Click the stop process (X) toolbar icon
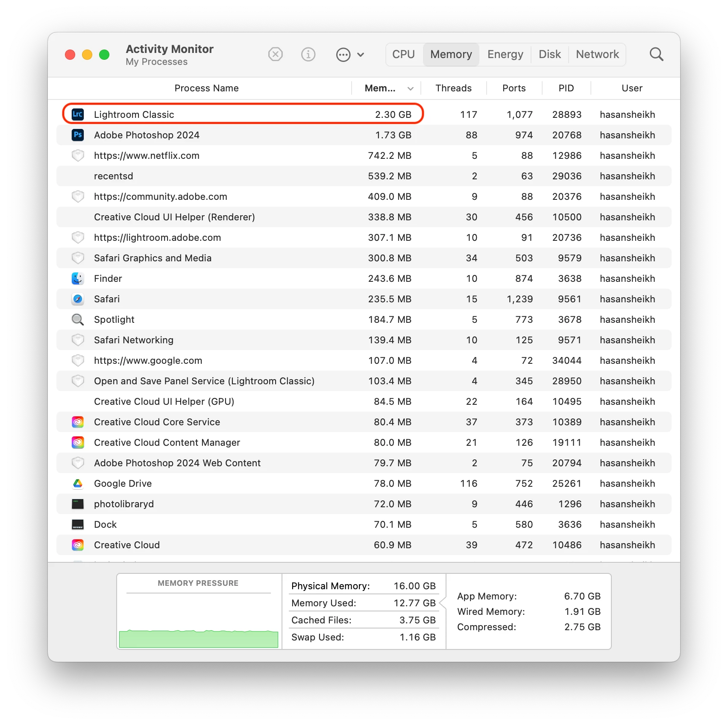728x725 pixels. [x=276, y=54]
